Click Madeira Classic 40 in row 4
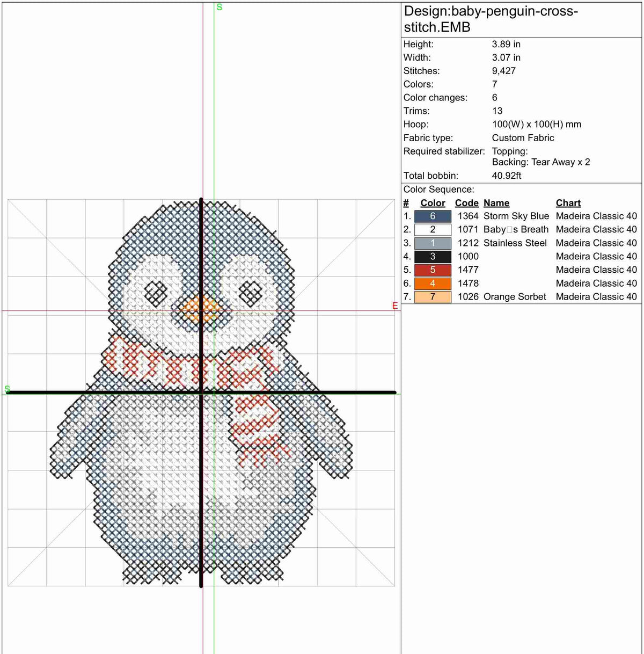This screenshot has height=654, width=644. [x=596, y=256]
